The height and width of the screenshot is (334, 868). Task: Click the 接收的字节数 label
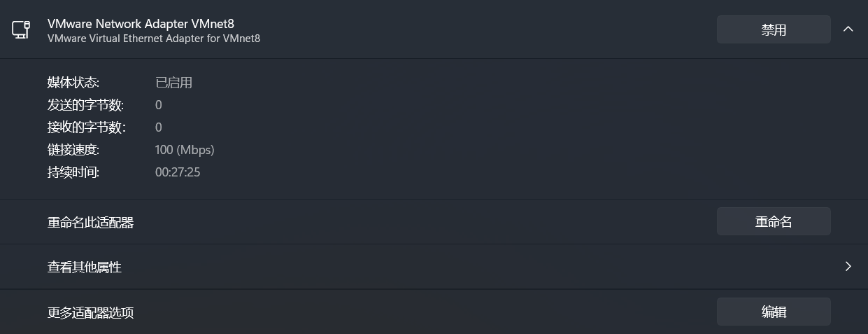tap(86, 127)
